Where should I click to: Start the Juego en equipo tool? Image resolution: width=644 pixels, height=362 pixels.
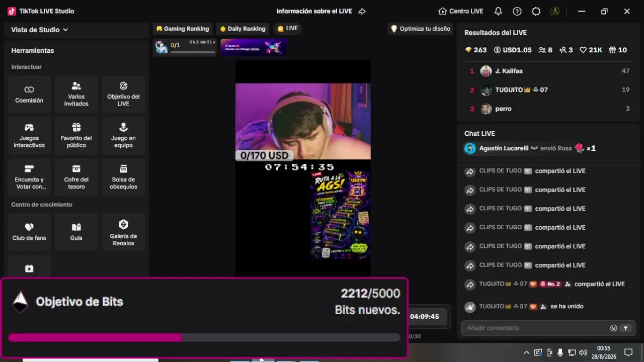click(123, 136)
